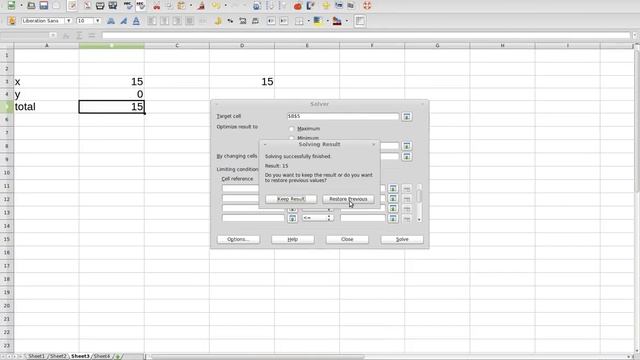Open the New document dropdown arrow
The image size is (640, 360).
click(x=21, y=6)
